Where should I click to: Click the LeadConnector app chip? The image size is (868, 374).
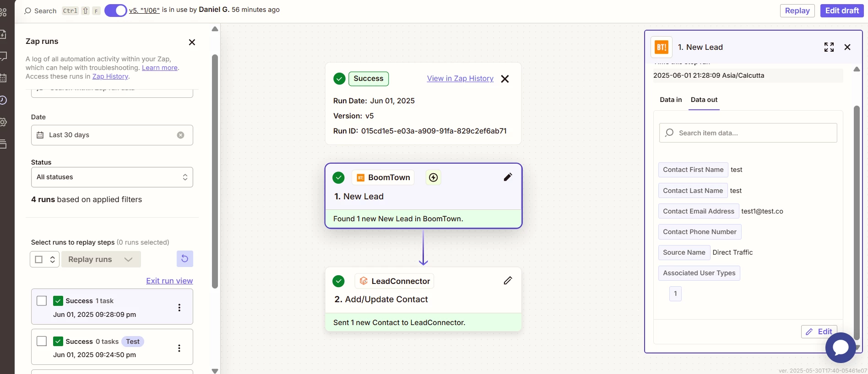tap(394, 281)
